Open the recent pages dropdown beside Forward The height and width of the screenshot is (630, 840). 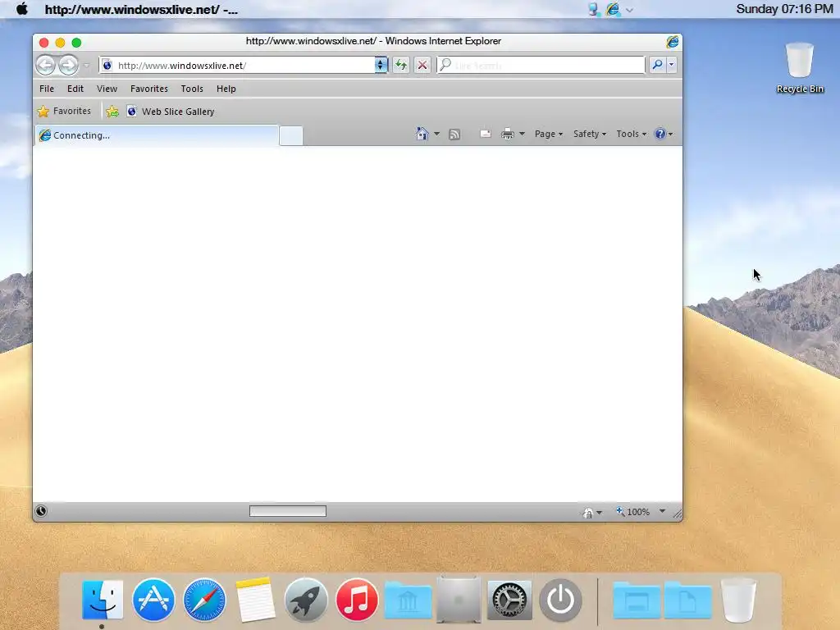click(86, 66)
